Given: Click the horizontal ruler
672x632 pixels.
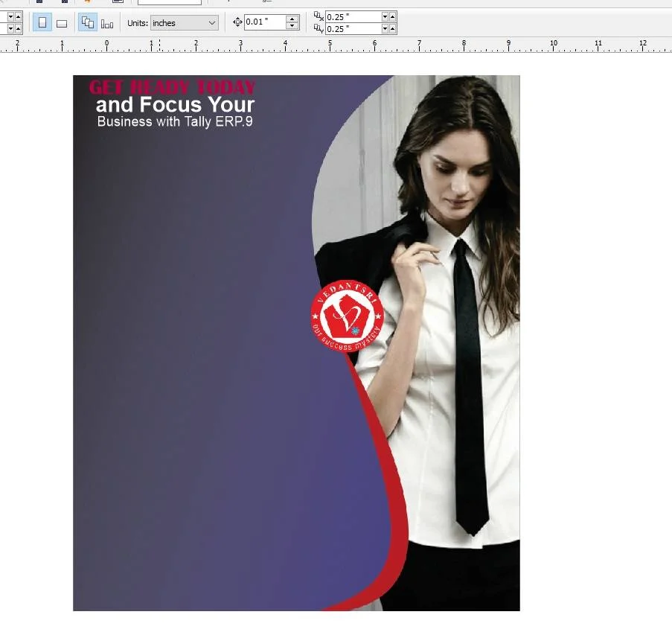Looking at the screenshot, I should (336, 45).
